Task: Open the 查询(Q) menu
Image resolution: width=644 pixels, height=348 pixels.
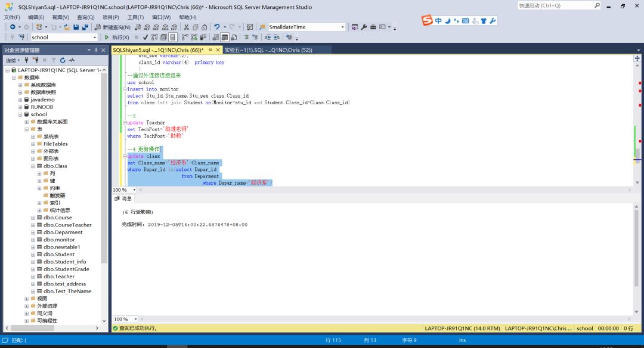Action: click(x=85, y=17)
